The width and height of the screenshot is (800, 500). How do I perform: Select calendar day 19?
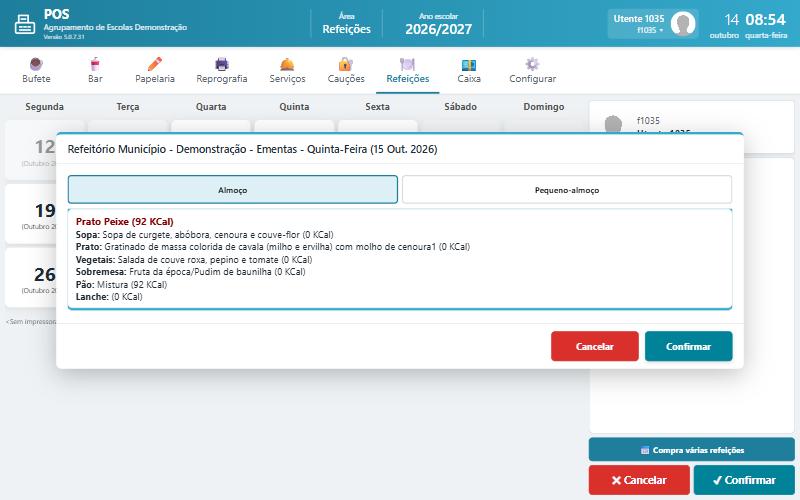[x=32, y=214]
